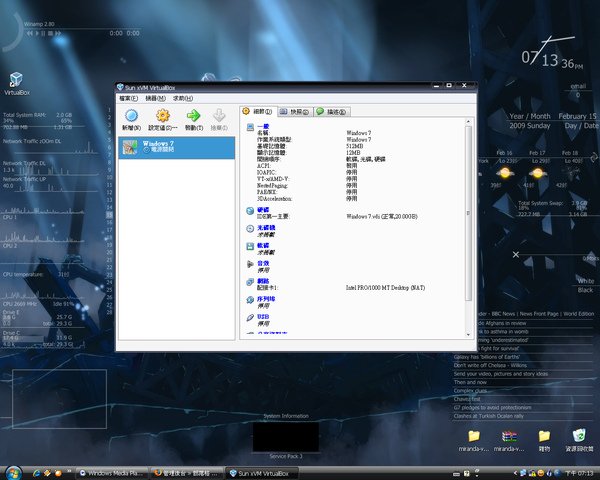The width and height of the screenshot is (600, 480).
Task: Click the Firefox taskbar button
Action: tap(186, 473)
